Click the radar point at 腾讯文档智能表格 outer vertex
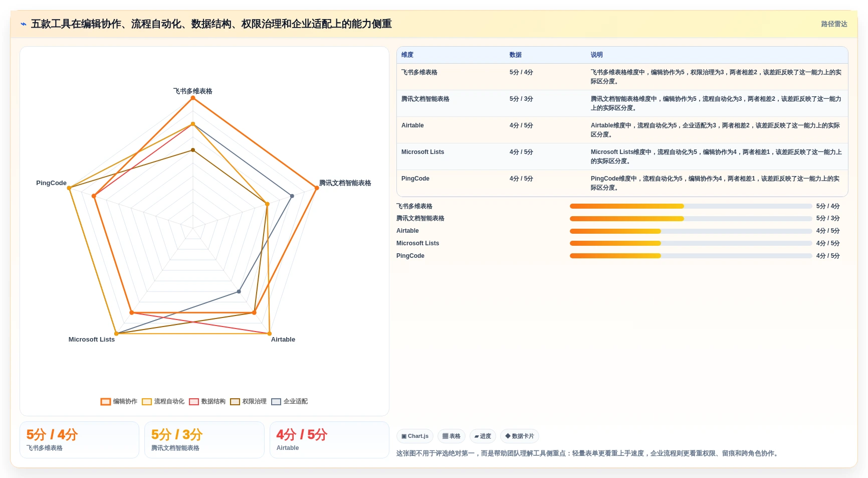The width and height of the screenshot is (868, 478). pos(317,188)
